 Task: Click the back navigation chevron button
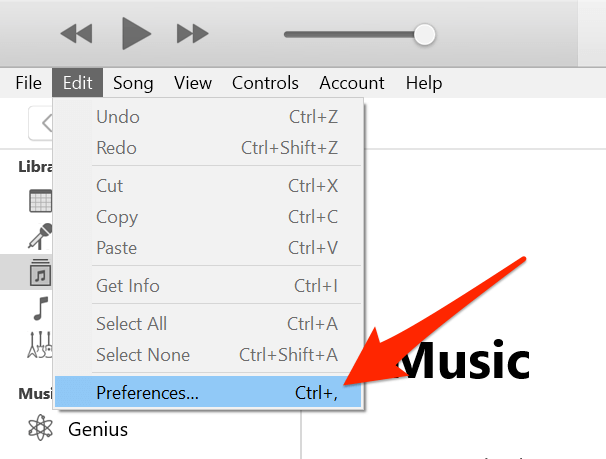pyautogui.click(x=44, y=124)
